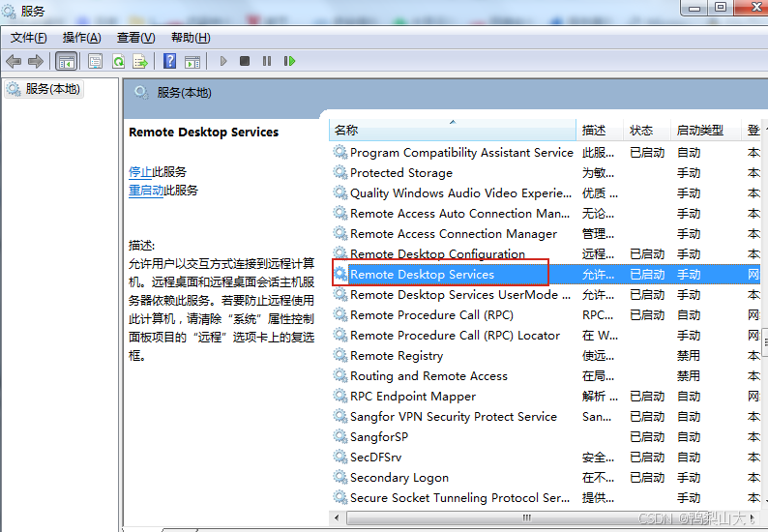This screenshot has width=768, height=532.
Task: Open Properties via the toolbar icon
Action: pyautogui.click(x=95, y=61)
